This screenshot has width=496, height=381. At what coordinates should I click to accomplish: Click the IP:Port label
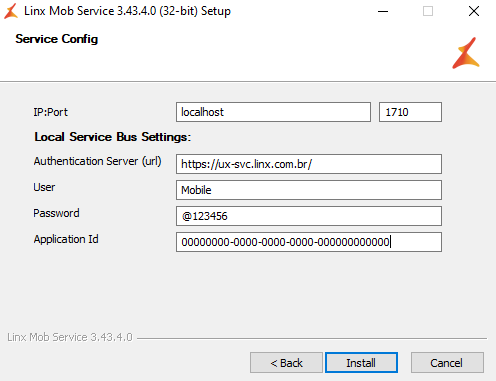point(50,112)
